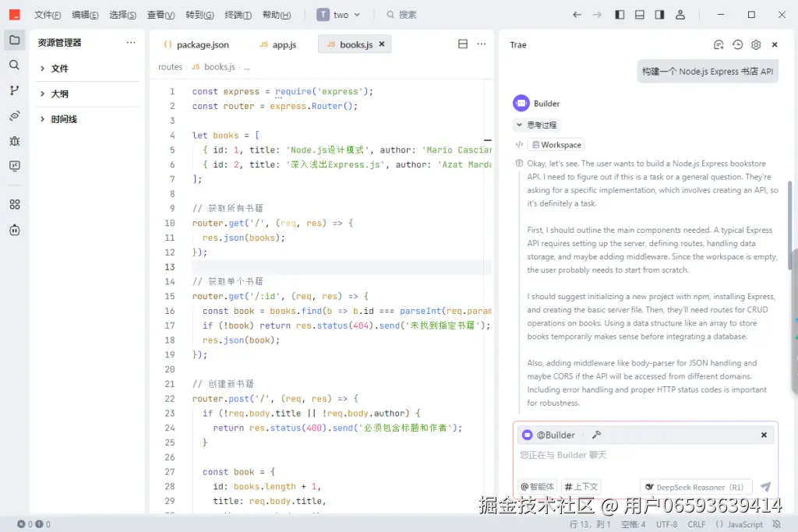Image resolution: width=798 pixels, height=532 pixels.
Task: Click the user prompt message bubble
Action: pyautogui.click(x=708, y=72)
